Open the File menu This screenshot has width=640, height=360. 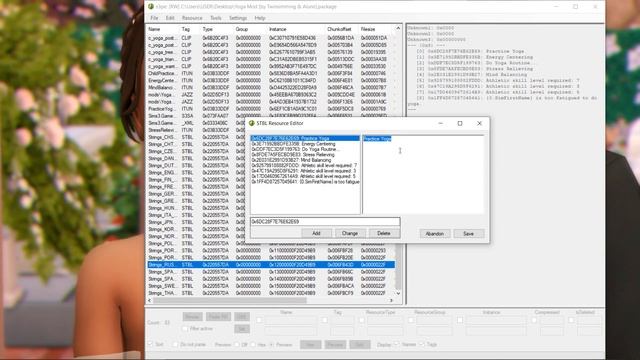point(154,18)
